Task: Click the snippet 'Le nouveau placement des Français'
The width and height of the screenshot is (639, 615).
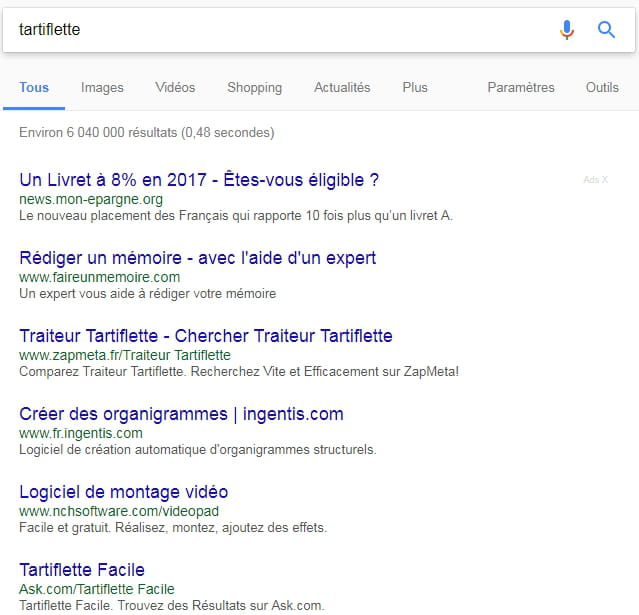Action: click(x=236, y=216)
